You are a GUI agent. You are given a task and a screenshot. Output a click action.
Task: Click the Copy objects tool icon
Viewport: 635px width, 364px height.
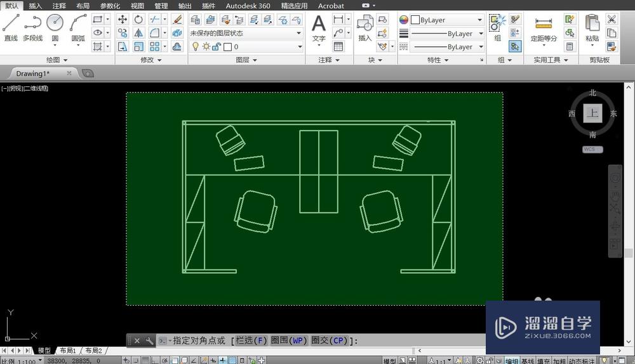tap(123, 33)
